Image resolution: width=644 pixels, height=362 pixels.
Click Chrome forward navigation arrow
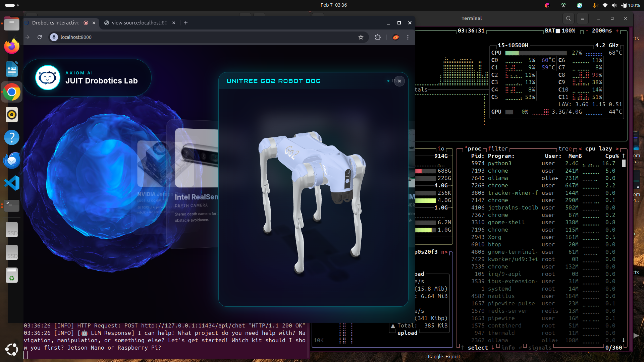pyautogui.click(x=28, y=37)
